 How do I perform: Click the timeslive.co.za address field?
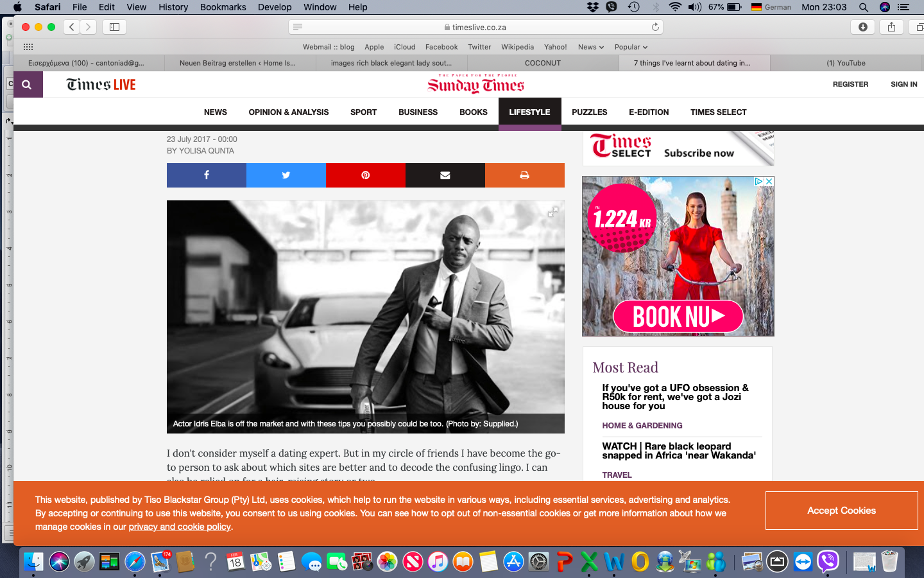pos(475,27)
